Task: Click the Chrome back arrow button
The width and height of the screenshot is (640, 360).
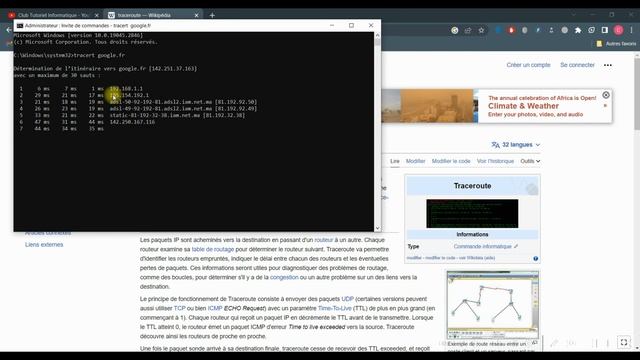Action: [9, 30]
